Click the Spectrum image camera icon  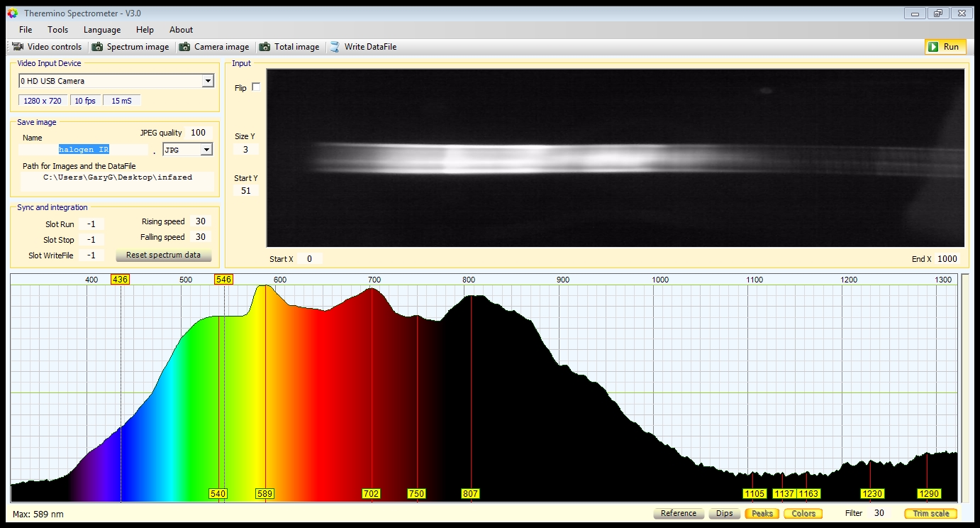tap(97, 47)
